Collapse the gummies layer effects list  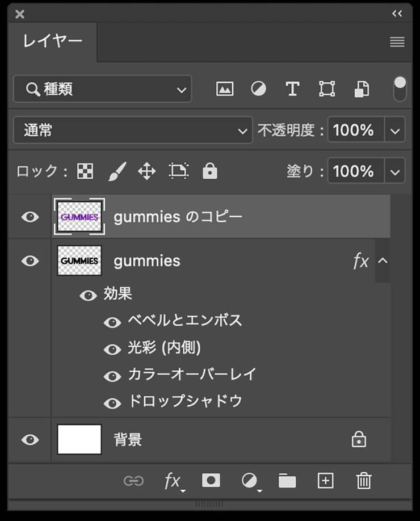(x=383, y=261)
